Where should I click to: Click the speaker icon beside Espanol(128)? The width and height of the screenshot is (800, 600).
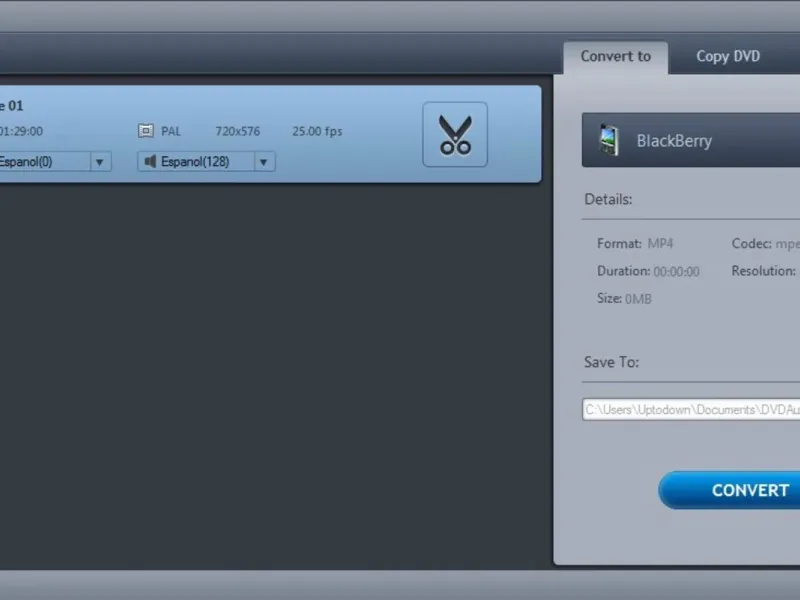point(150,161)
